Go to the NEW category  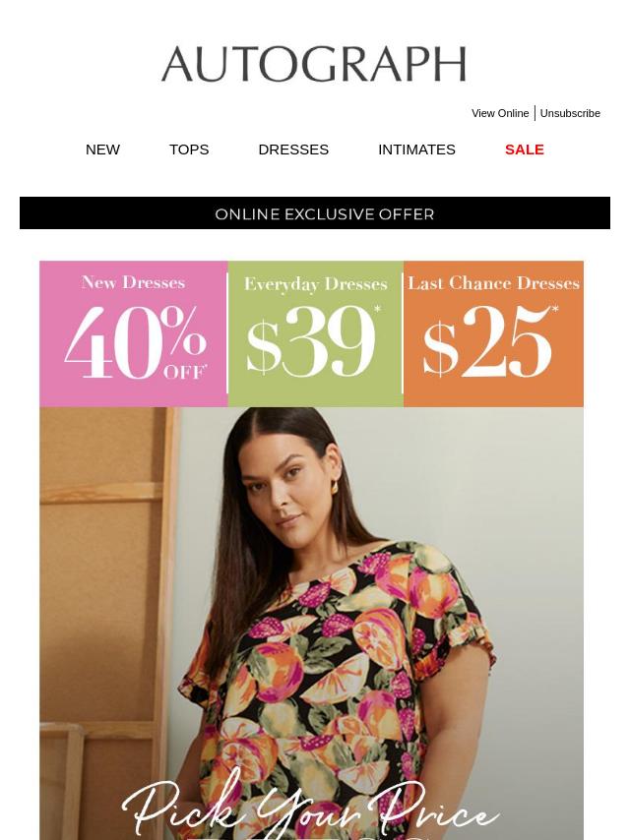tap(102, 150)
